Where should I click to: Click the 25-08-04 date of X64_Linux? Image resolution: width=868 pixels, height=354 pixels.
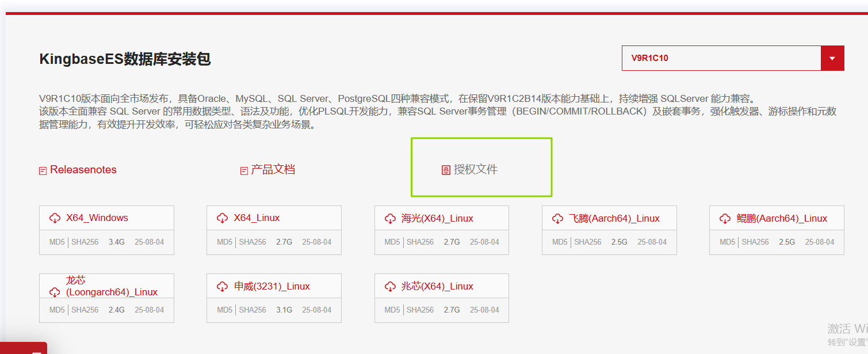click(317, 242)
